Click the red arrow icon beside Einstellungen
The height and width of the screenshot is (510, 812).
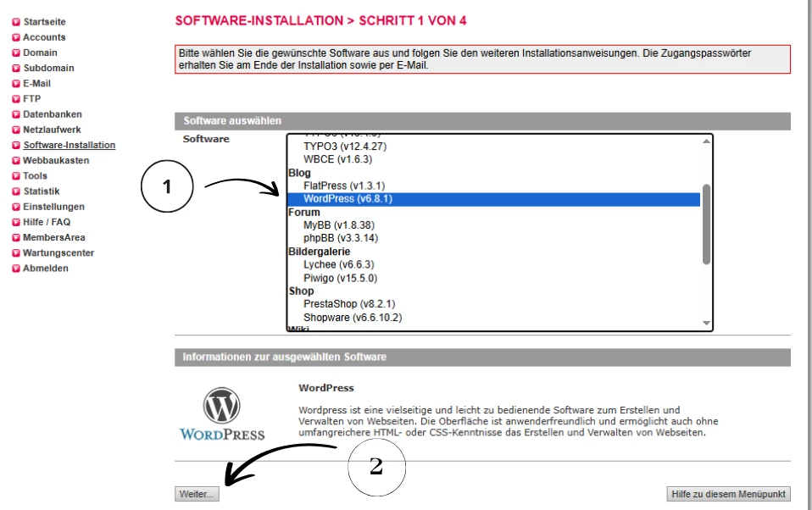[x=16, y=207]
